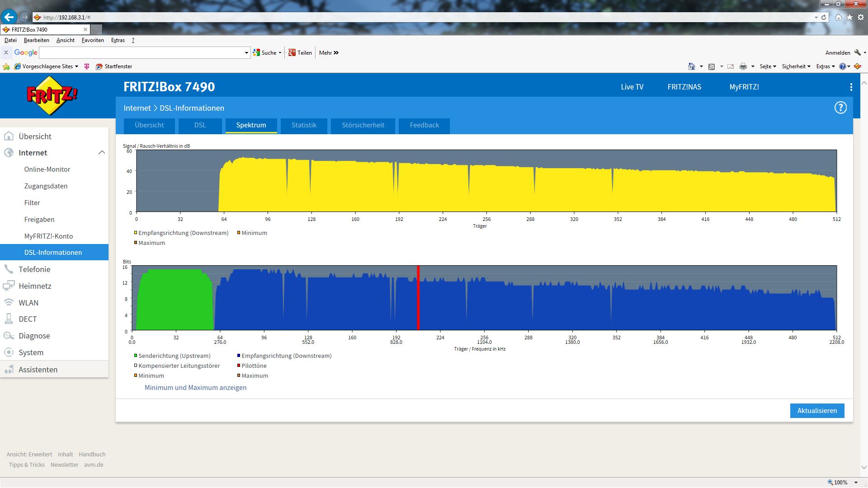This screenshot has width=868, height=488.
Task: Open the Google search box dropdown arrow
Action: point(246,53)
